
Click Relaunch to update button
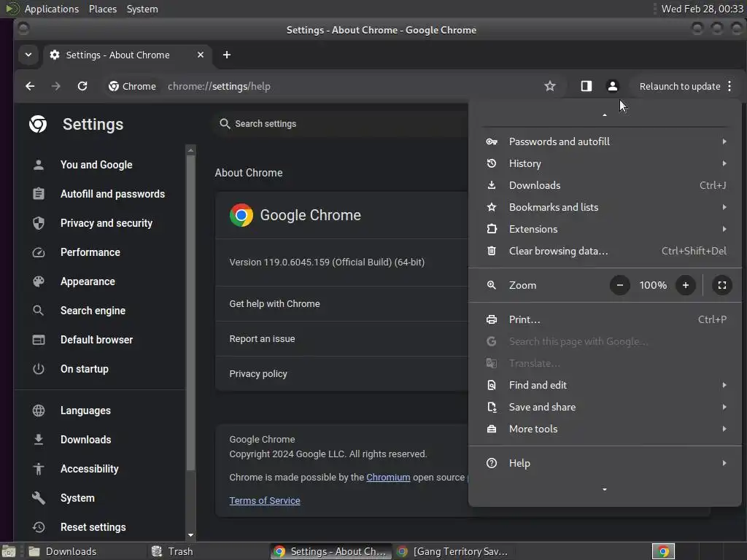pos(679,86)
